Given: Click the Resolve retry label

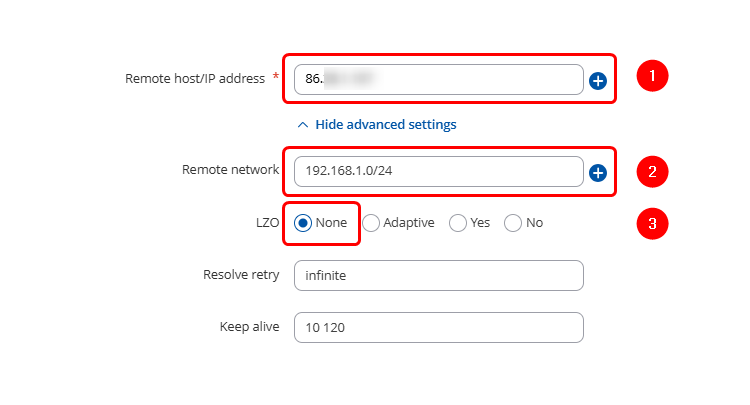Looking at the screenshot, I should (x=240, y=274).
